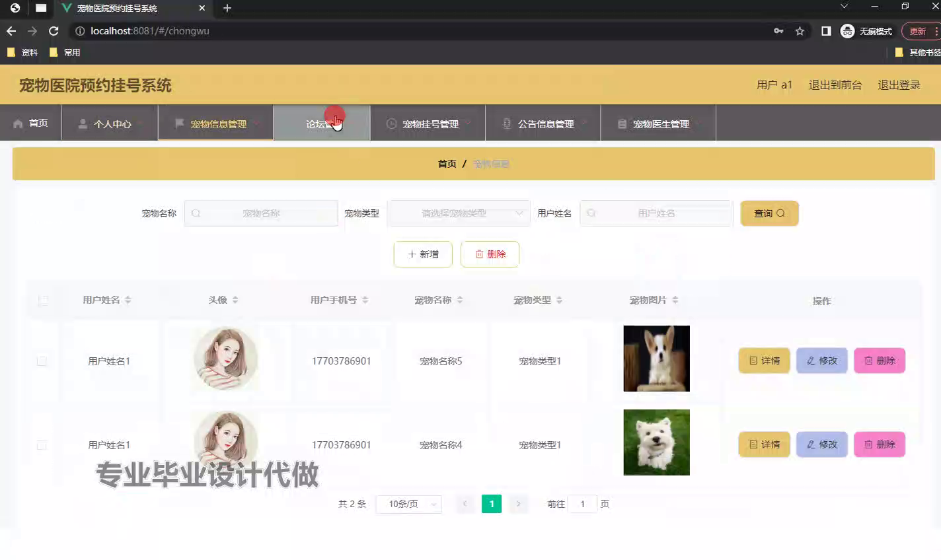Sort by 用户姓名 column arrows
Screen dimensions: 941x560
(128, 300)
